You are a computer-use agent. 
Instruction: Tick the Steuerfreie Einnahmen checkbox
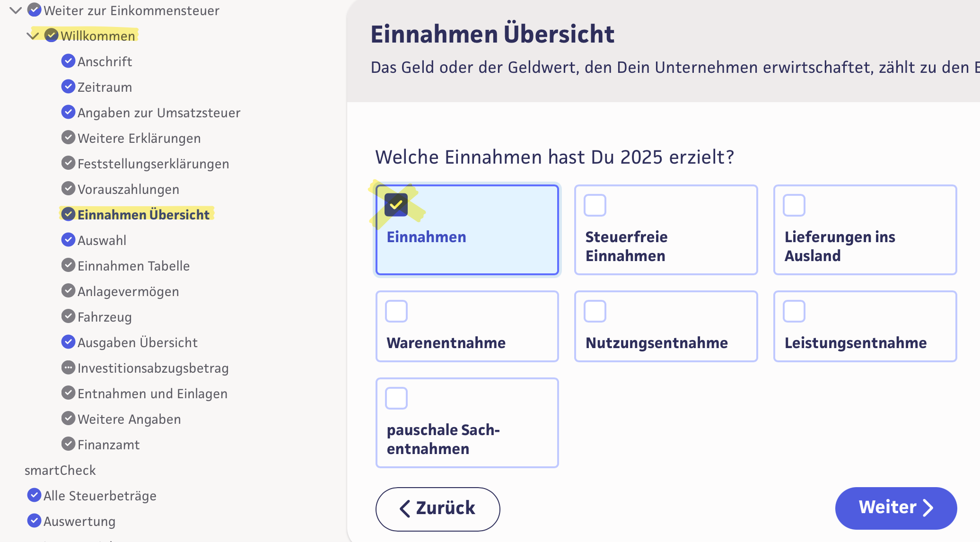(595, 205)
